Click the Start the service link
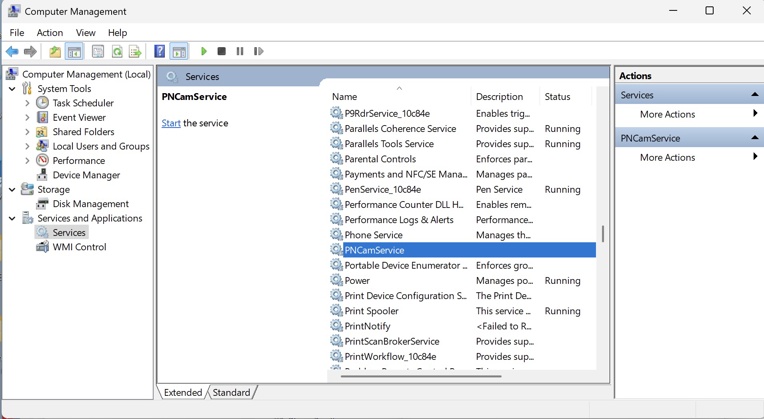 coord(171,123)
